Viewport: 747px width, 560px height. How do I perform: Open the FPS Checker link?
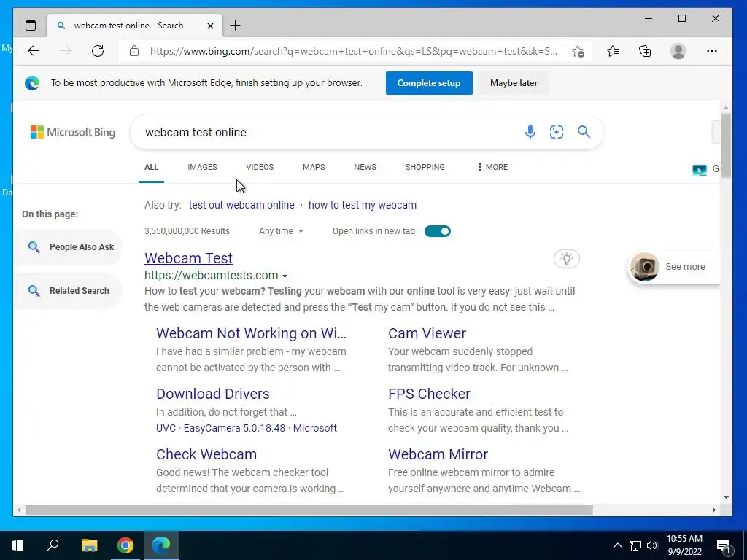click(x=429, y=393)
